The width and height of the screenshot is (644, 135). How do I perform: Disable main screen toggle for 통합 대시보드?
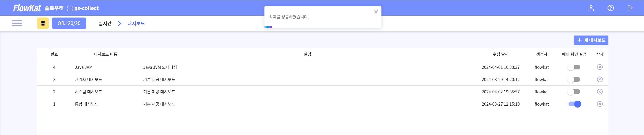[x=574, y=104]
